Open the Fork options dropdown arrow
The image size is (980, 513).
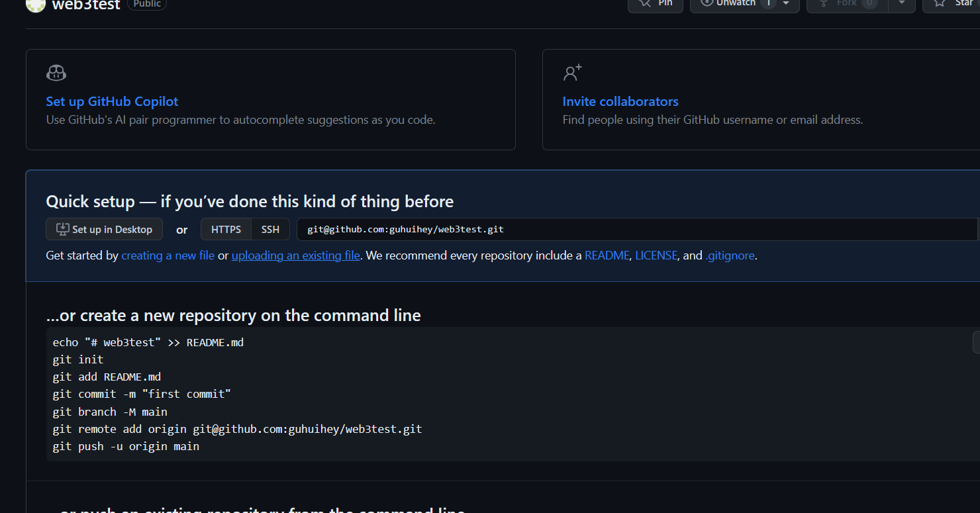pyautogui.click(x=901, y=3)
